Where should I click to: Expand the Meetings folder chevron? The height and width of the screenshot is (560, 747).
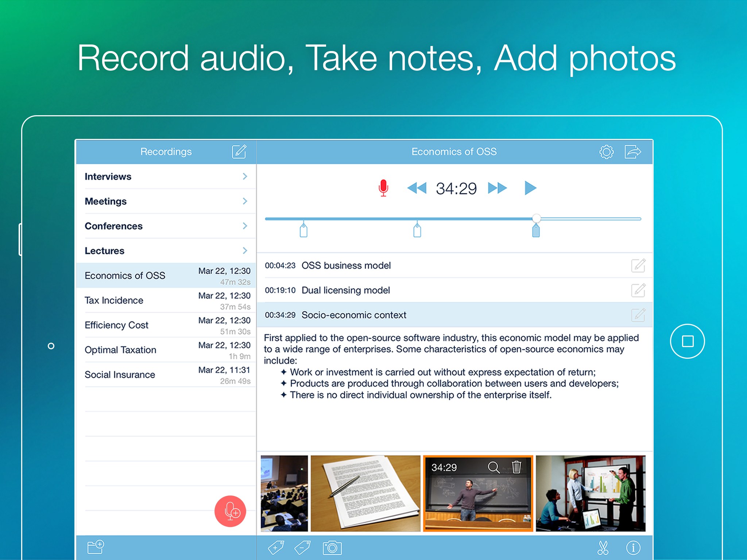pyautogui.click(x=245, y=201)
